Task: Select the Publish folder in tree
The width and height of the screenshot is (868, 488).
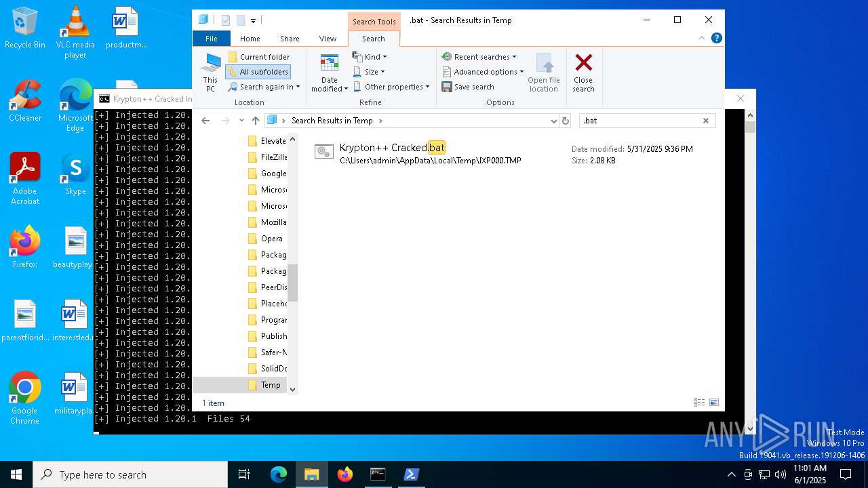Action: pos(267,336)
